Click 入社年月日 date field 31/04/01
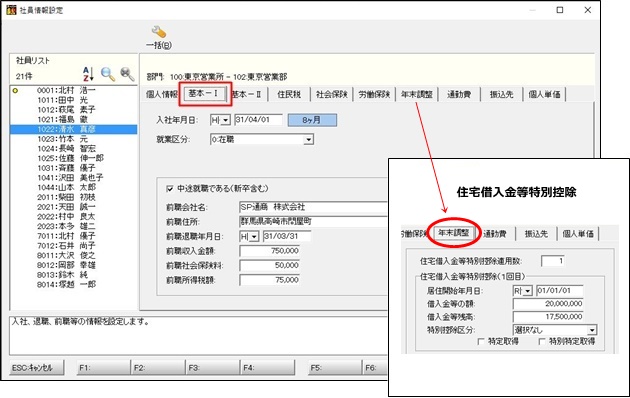The width and height of the screenshot is (630, 398). pos(258,120)
